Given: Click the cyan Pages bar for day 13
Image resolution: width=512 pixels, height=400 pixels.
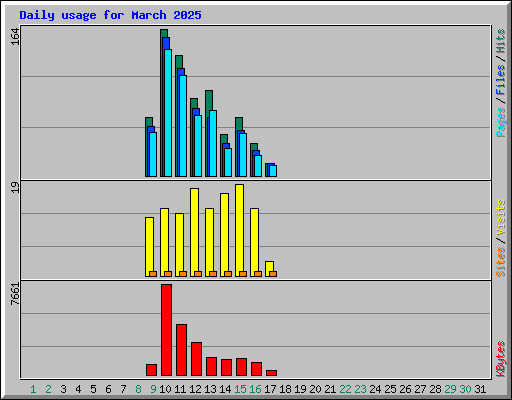Looking at the screenshot, I should click(213, 143).
